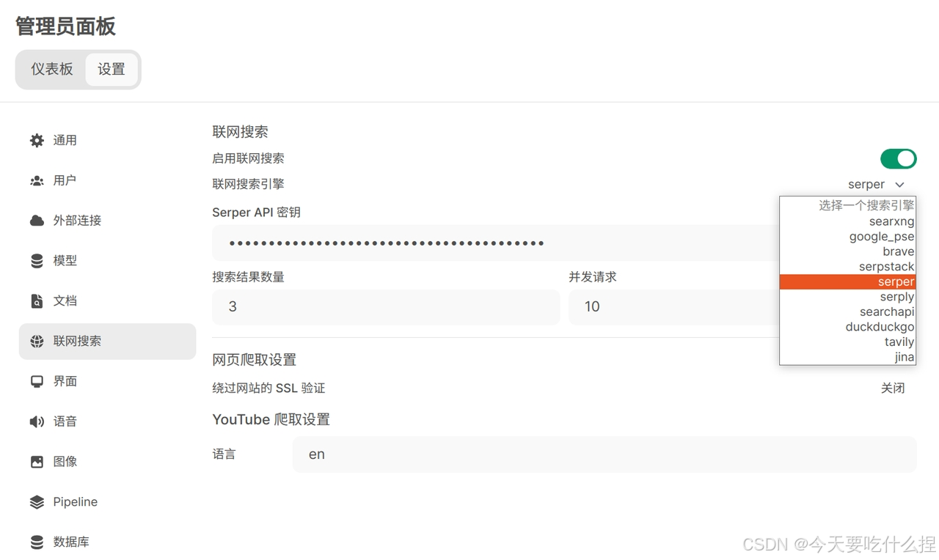This screenshot has height=560, width=939.
Task: Open 外部连接 settings section
Action: click(x=107, y=221)
